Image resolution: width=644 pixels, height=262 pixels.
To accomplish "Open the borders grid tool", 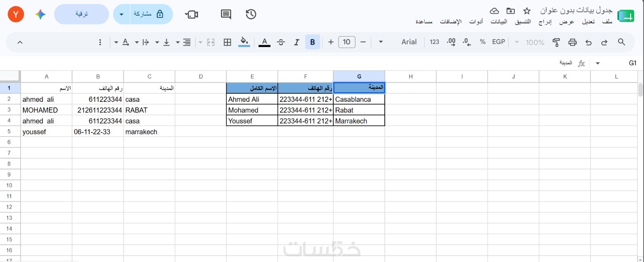I will (227, 42).
